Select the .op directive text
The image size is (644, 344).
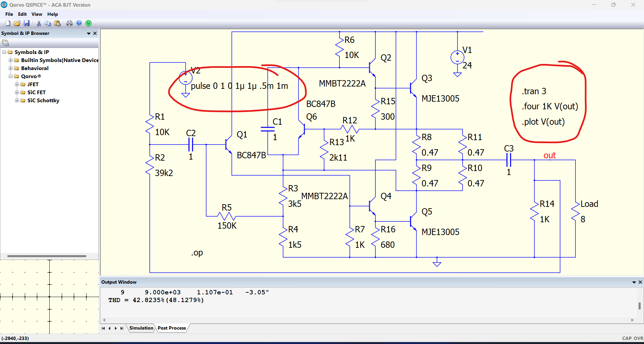[x=197, y=253]
